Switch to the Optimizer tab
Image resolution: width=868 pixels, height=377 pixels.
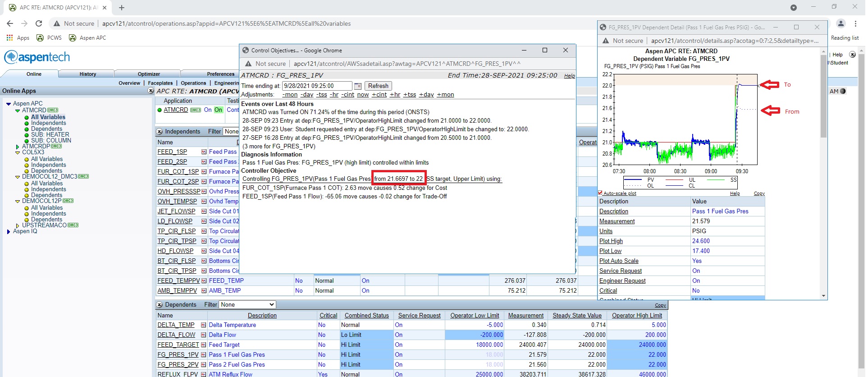click(x=149, y=74)
